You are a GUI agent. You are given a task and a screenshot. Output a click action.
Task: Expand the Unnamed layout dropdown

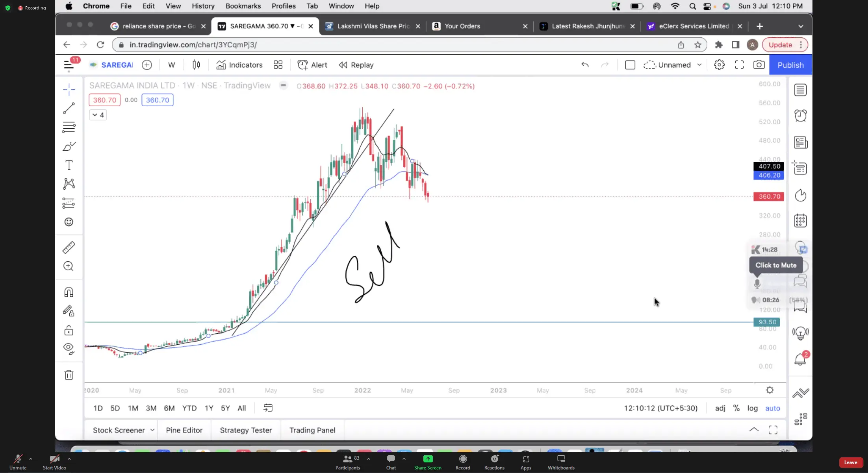tap(699, 65)
